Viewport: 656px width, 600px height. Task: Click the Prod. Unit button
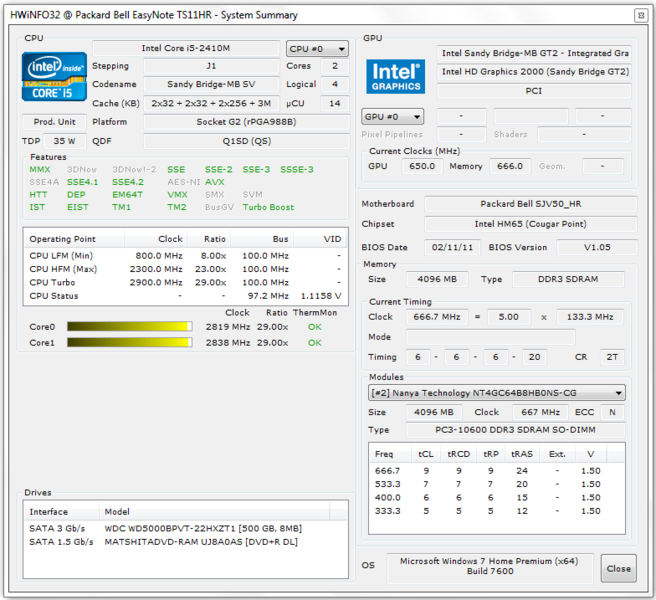click(54, 122)
